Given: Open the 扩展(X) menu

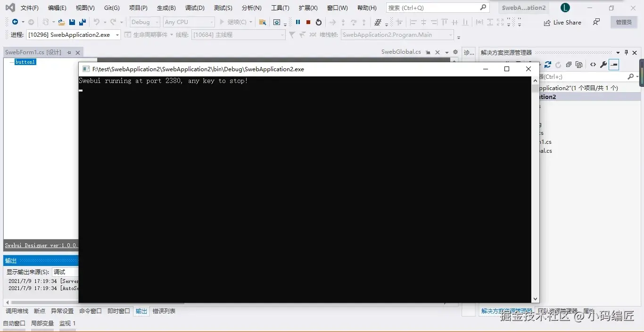Looking at the screenshot, I should [308, 8].
